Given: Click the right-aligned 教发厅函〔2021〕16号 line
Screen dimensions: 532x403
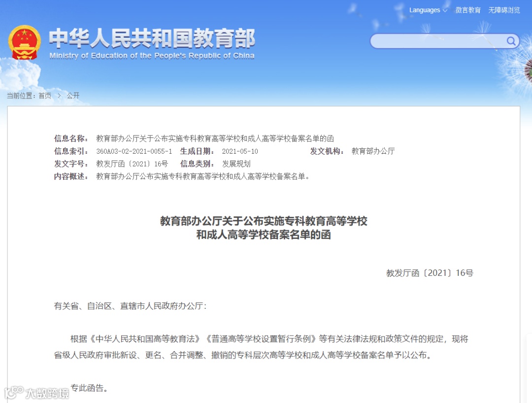Looking at the screenshot, I should (x=430, y=273).
